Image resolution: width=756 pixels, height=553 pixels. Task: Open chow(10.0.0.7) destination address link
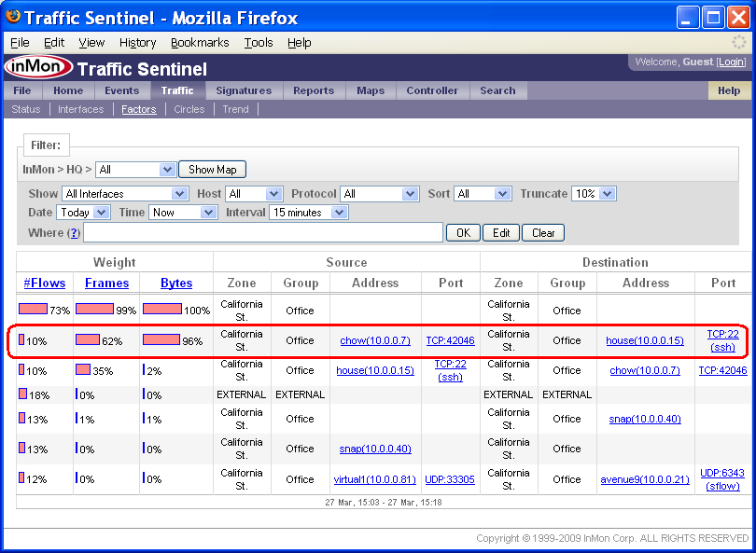pyautogui.click(x=645, y=370)
